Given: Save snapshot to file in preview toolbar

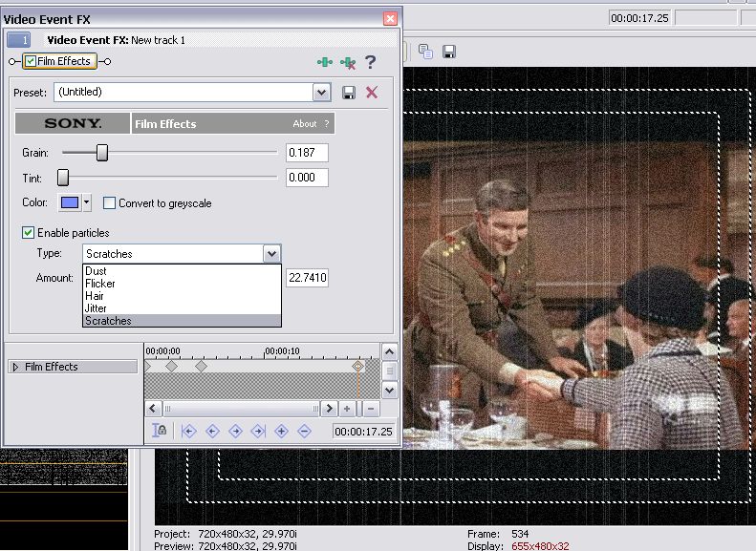Looking at the screenshot, I should (449, 52).
